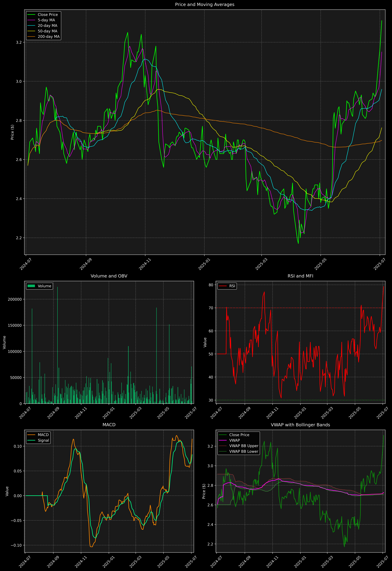The width and height of the screenshot is (392, 571).
Task: Click the rotated 'Volume' y-axis label
Action: [x=4, y=342]
